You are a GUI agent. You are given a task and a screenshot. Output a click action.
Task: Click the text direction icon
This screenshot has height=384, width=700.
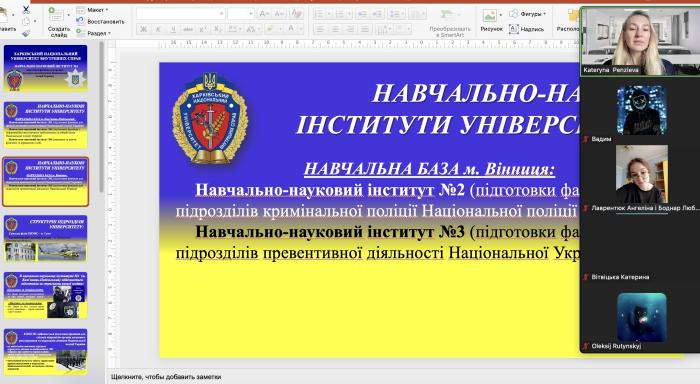pyautogui.click(x=383, y=29)
